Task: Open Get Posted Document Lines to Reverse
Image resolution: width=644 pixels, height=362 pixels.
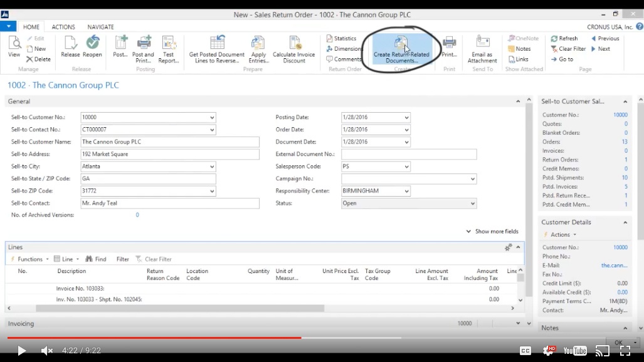Action: (217, 49)
